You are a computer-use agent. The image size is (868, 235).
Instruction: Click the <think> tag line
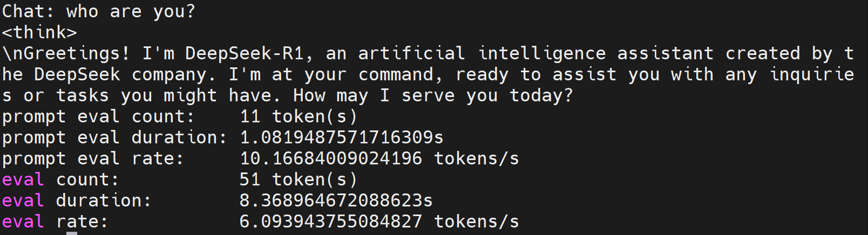pos(39,32)
